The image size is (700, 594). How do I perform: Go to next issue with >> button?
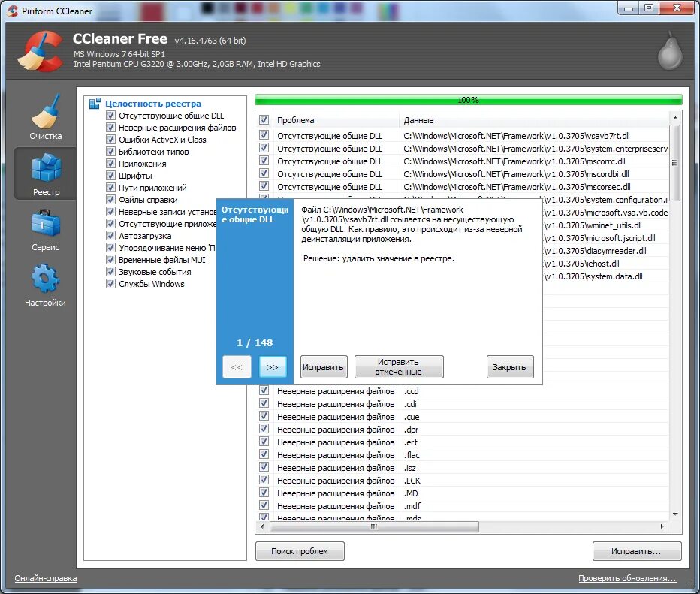(x=273, y=367)
